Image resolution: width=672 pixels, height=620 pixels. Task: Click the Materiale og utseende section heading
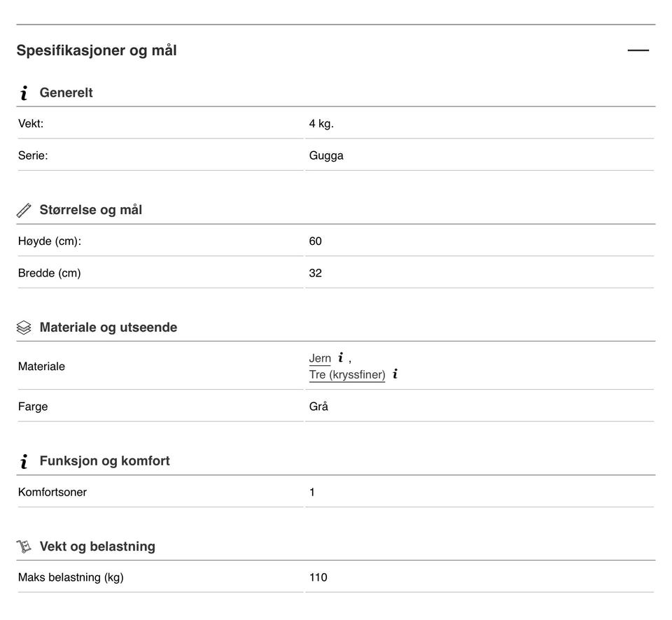(108, 327)
